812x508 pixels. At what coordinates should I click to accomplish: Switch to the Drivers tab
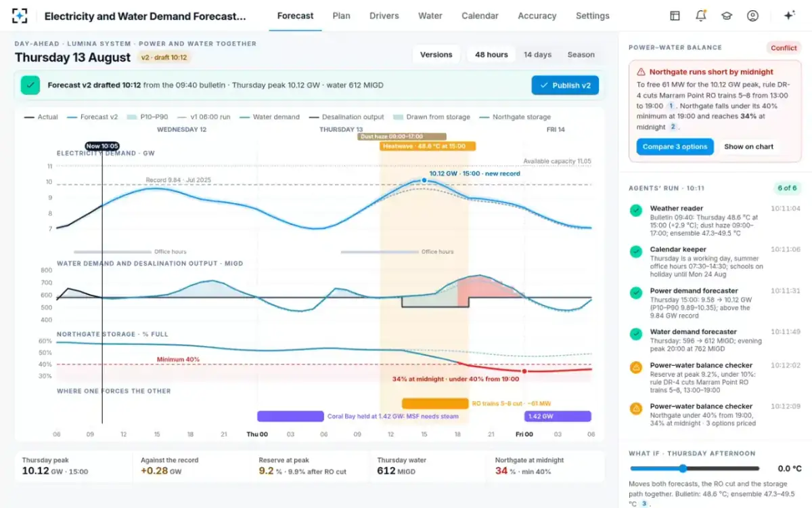coord(384,16)
